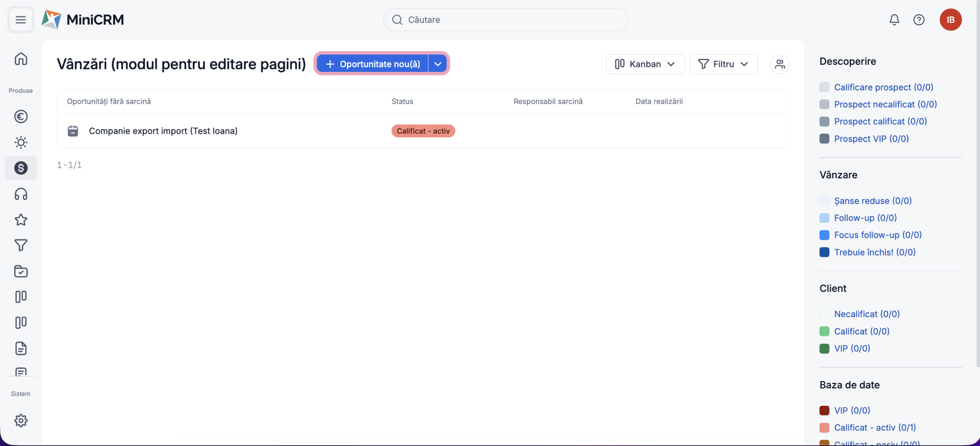
Task: Open the Kanban view dropdown
Action: pyautogui.click(x=645, y=64)
